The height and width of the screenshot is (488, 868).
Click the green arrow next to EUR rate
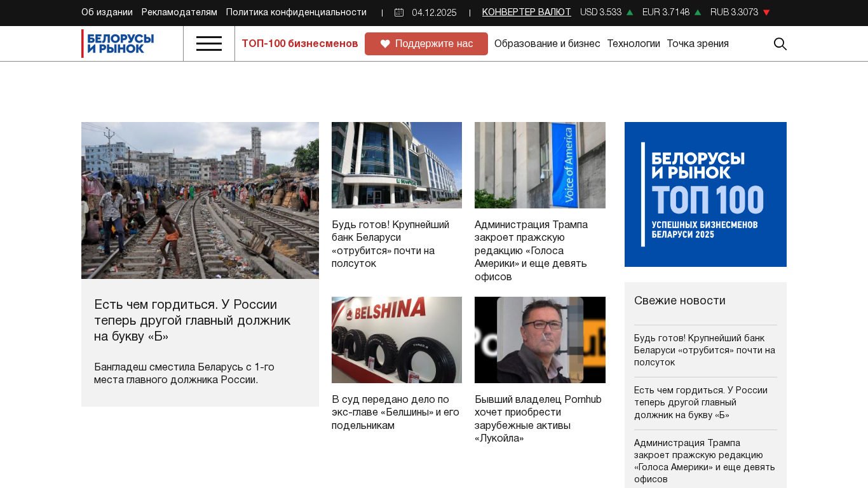(x=698, y=12)
